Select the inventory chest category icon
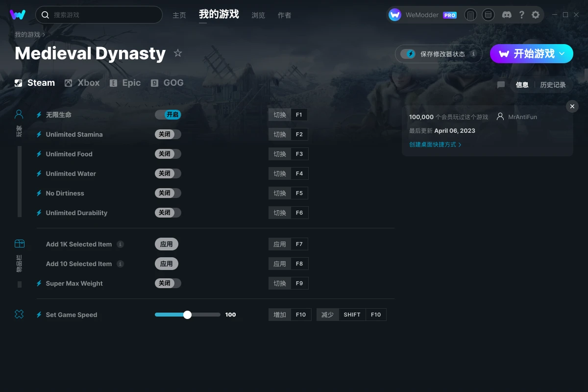The height and width of the screenshot is (392, 588). point(19,244)
